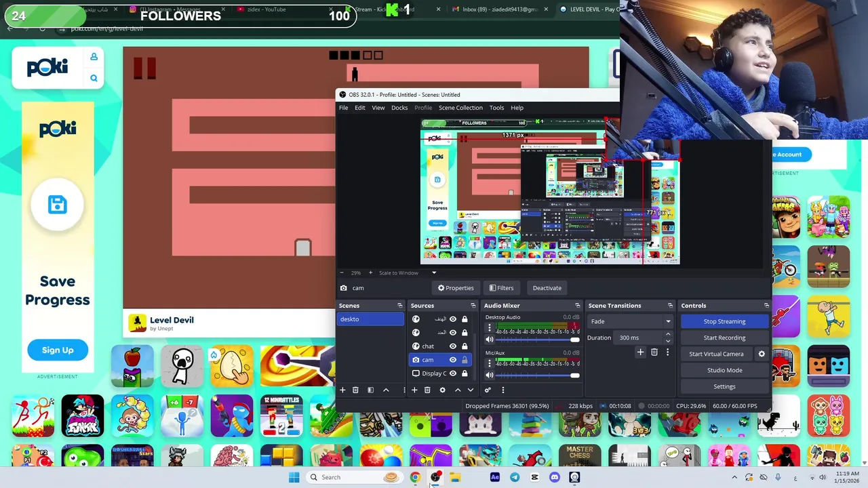Open OBS Settings button
The height and width of the screenshot is (488, 868).
[724, 386]
